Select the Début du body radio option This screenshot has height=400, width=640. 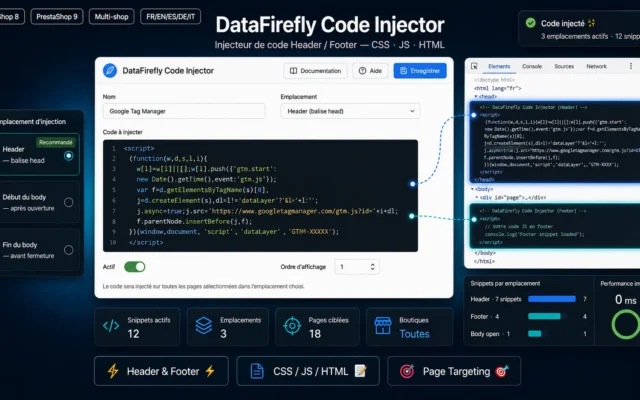[x=69, y=202]
